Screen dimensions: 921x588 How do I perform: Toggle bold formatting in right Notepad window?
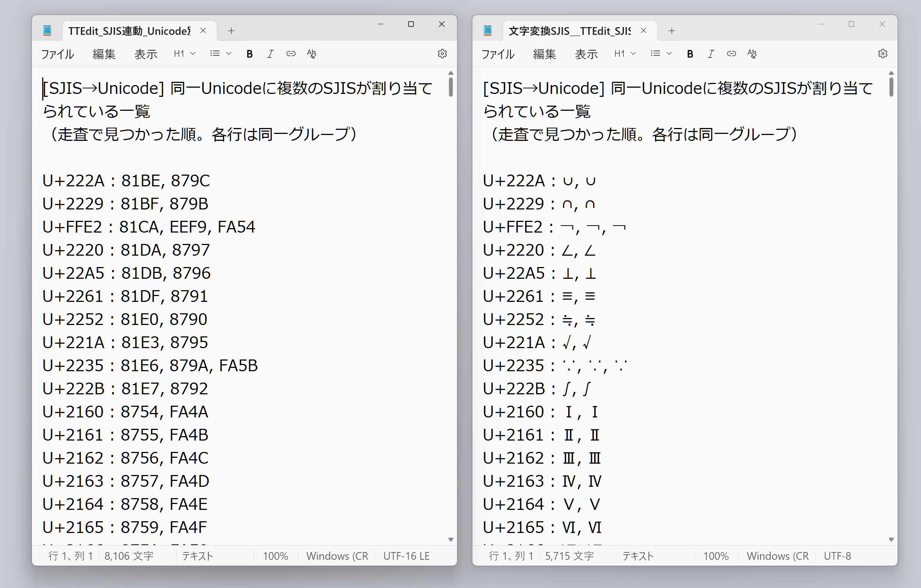690,54
